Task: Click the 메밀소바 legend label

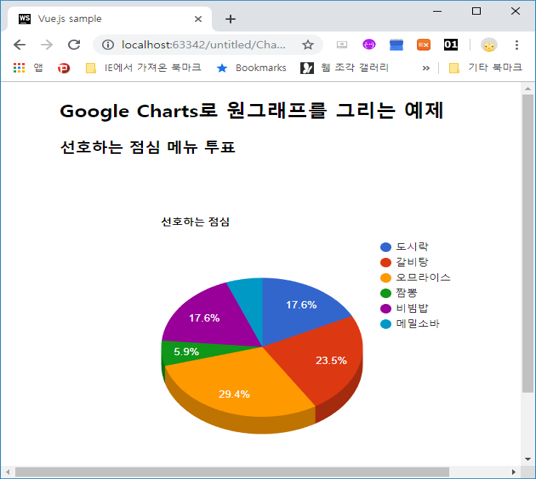Action: click(x=417, y=323)
